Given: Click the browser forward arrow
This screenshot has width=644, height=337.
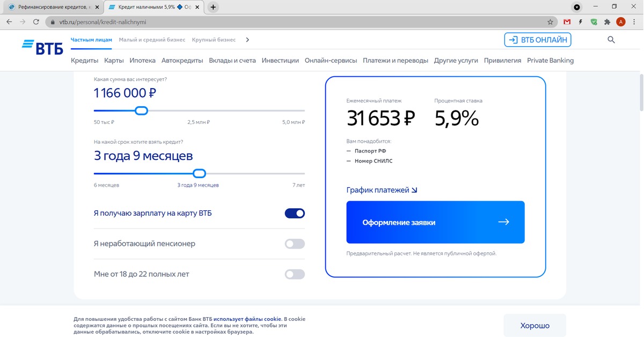Looking at the screenshot, I should pos(23,22).
